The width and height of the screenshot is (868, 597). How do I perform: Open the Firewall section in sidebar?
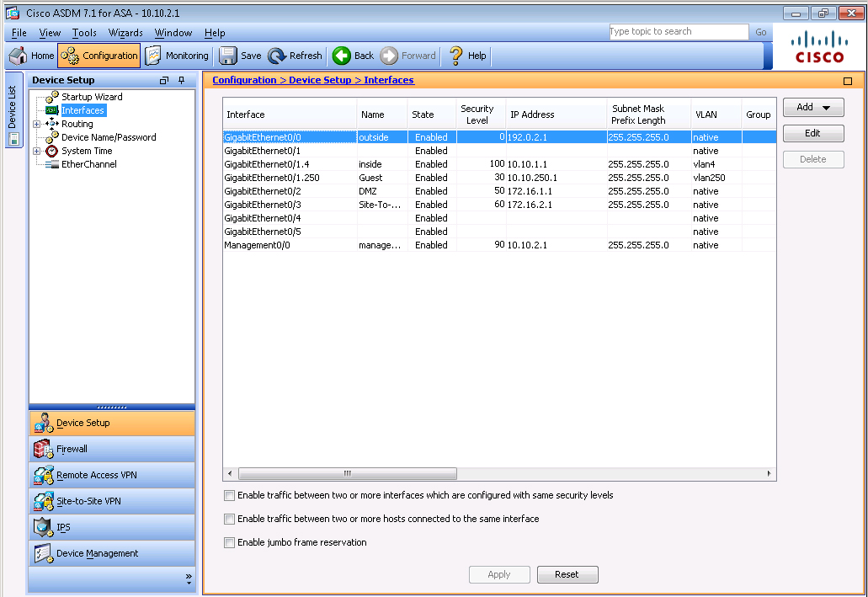tap(43, 449)
